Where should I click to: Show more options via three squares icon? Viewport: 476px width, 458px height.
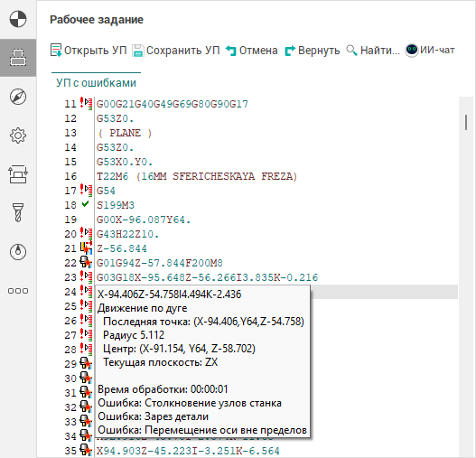18,291
